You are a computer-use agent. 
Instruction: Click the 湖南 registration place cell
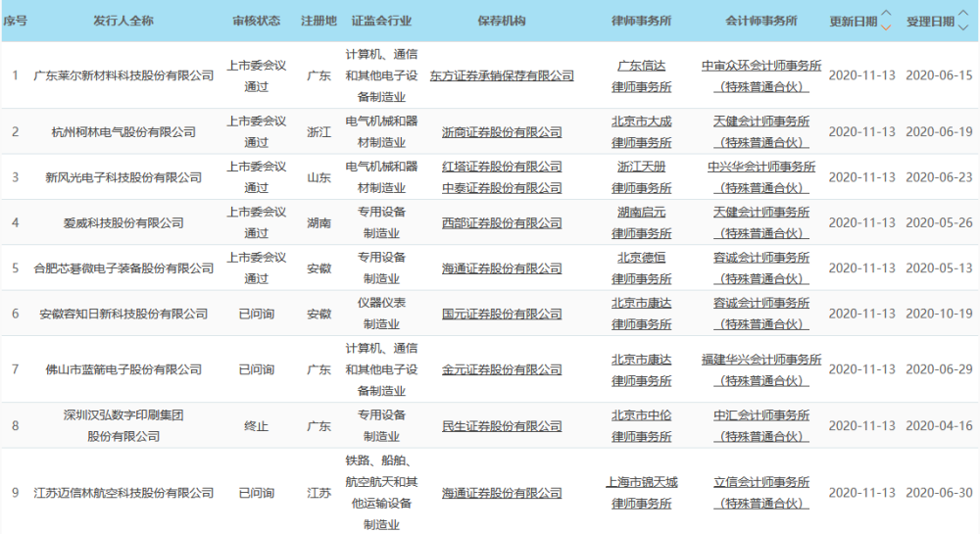point(318,223)
